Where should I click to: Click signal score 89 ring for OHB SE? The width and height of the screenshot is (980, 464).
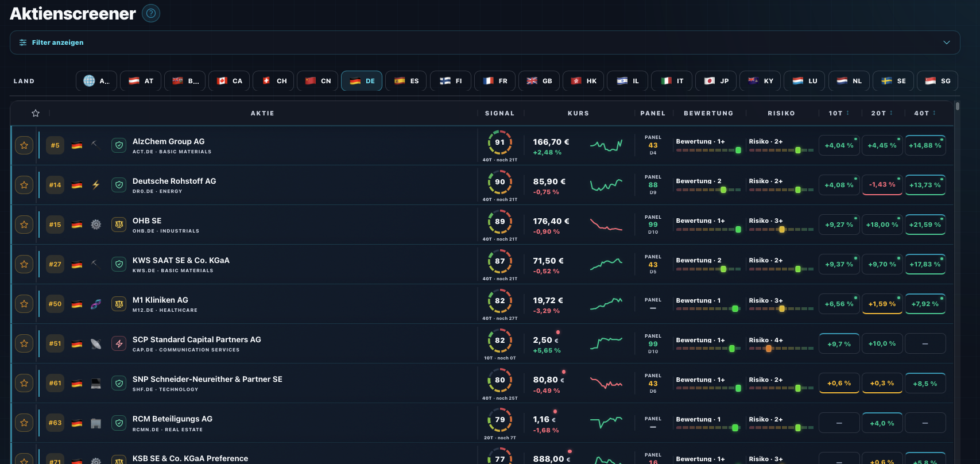pyautogui.click(x=500, y=222)
